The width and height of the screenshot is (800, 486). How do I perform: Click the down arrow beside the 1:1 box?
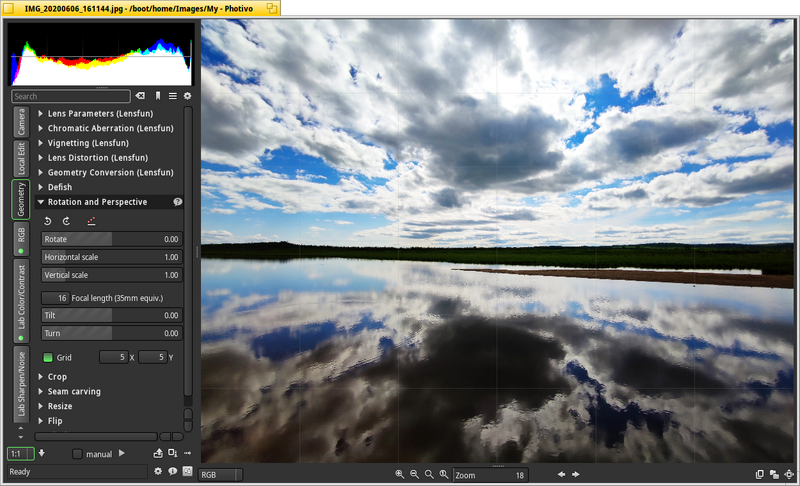click(41, 453)
